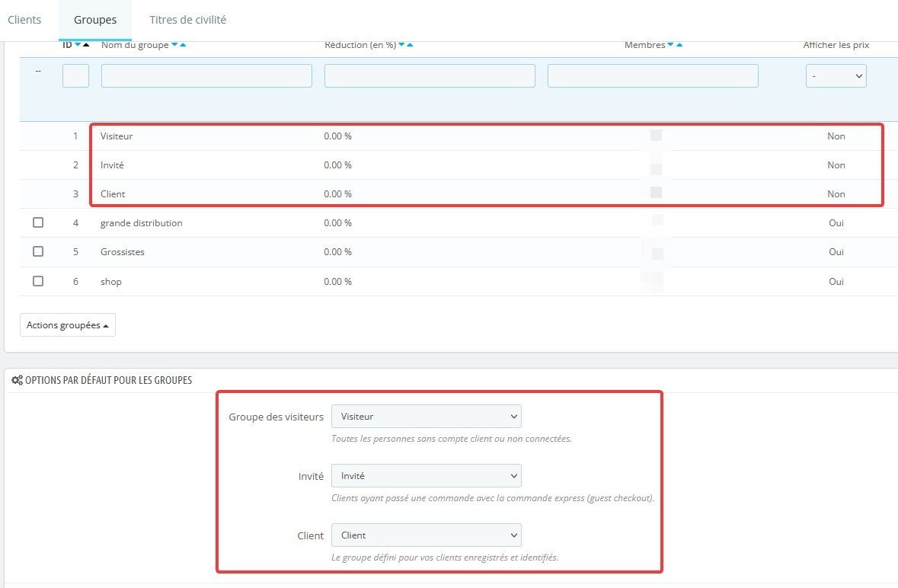This screenshot has width=898, height=588.
Task: Click Non price display for Visiteur
Action: (836, 136)
